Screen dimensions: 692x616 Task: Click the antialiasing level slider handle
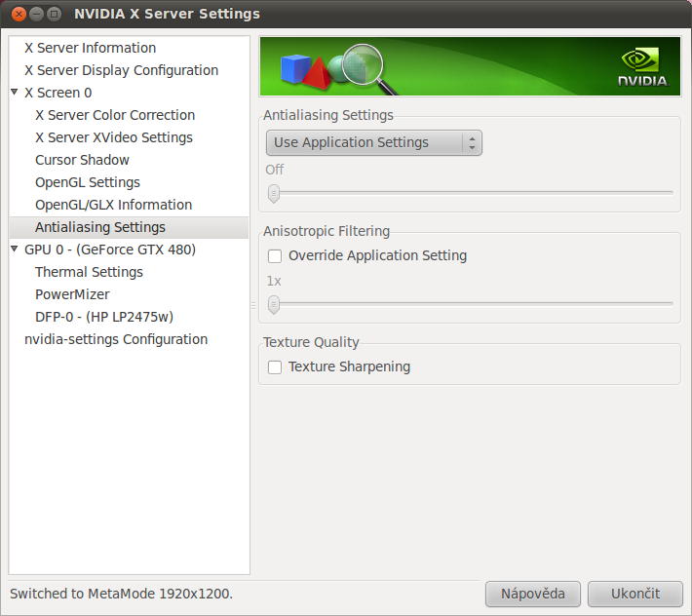(x=274, y=193)
